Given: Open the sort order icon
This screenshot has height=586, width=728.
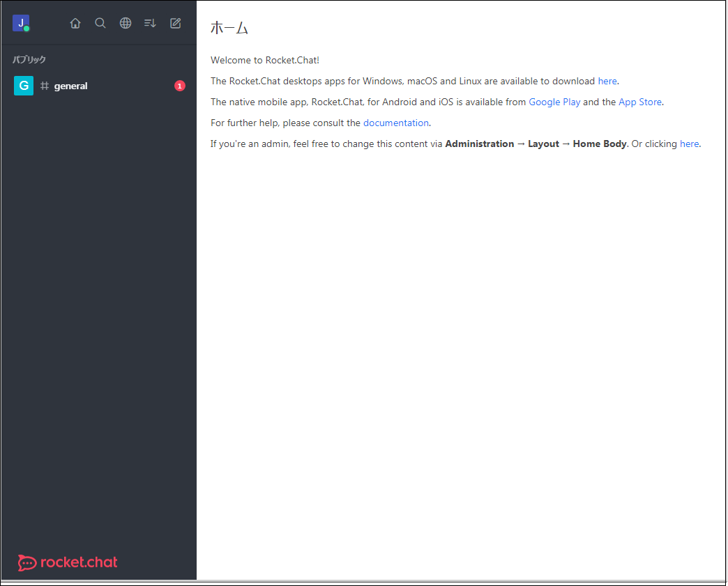Looking at the screenshot, I should pos(150,23).
